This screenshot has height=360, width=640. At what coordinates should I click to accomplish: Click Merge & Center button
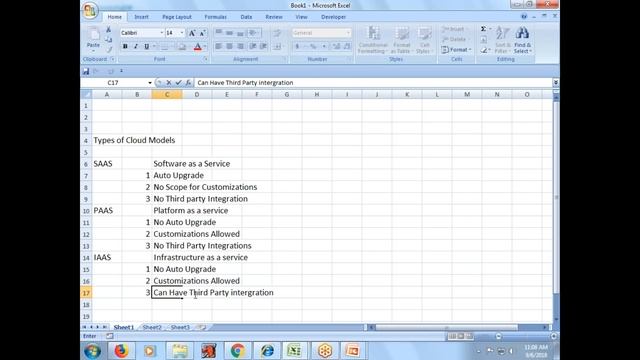(x=278, y=47)
